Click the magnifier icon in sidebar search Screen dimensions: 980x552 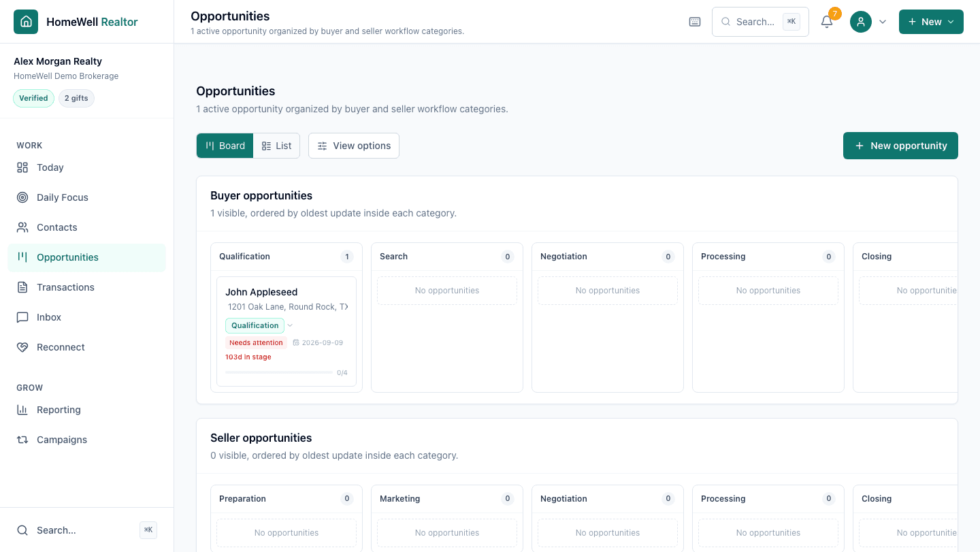[x=22, y=530]
